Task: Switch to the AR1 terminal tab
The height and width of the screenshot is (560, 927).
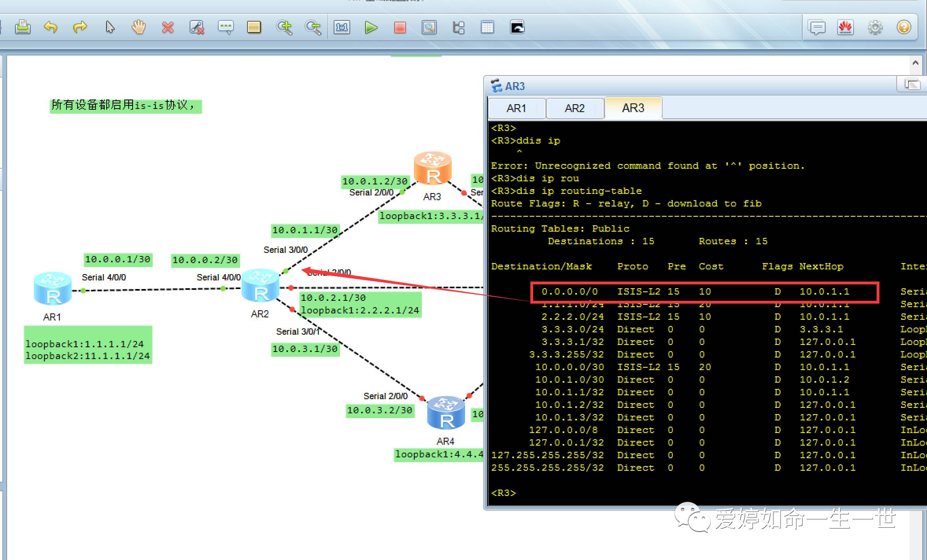Action: pyautogui.click(x=516, y=108)
